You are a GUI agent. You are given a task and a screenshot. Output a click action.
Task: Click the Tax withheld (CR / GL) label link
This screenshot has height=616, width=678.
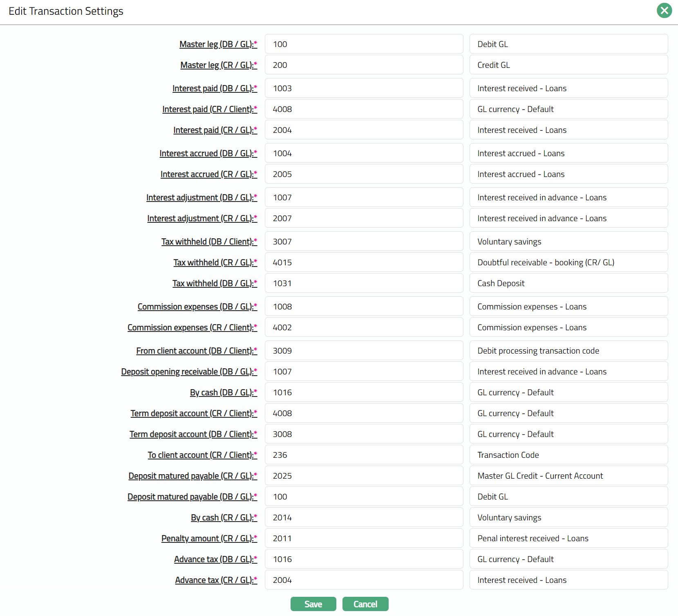click(x=215, y=262)
